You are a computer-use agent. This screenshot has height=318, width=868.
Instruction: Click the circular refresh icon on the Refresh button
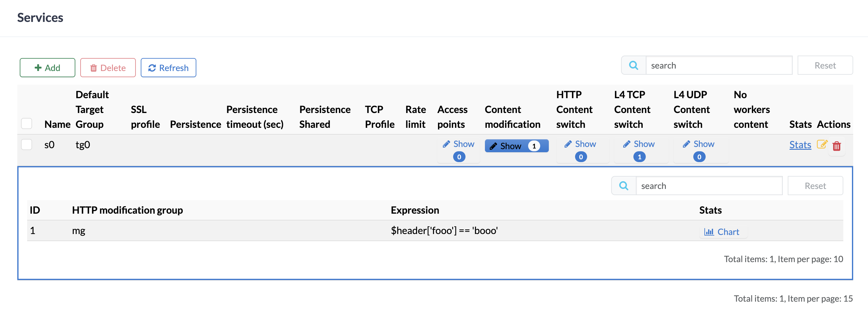[152, 68]
